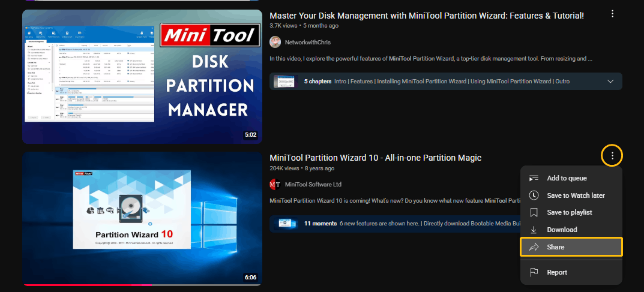The image size is (644, 292).
Task: Select Save to playlist option
Action: point(571,212)
